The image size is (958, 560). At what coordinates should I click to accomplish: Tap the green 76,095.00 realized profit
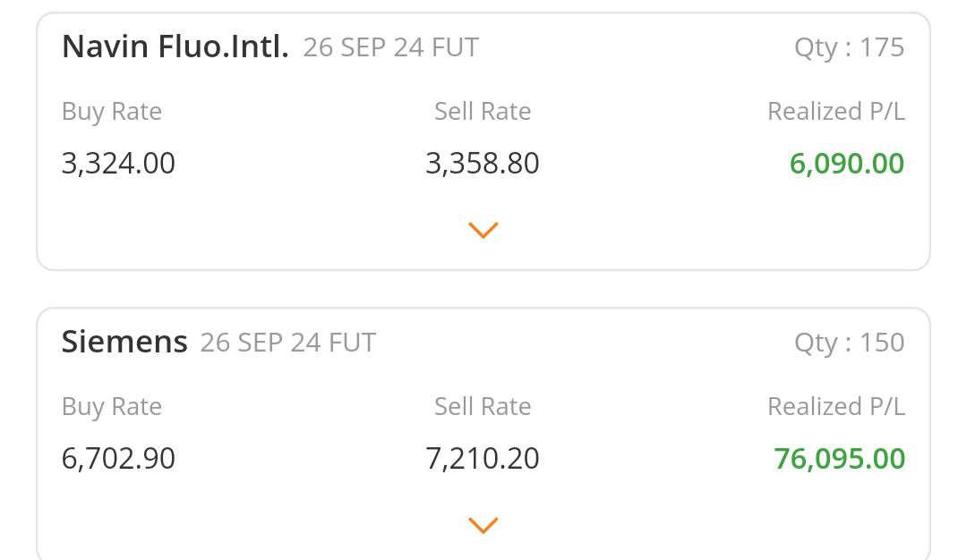tap(839, 459)
